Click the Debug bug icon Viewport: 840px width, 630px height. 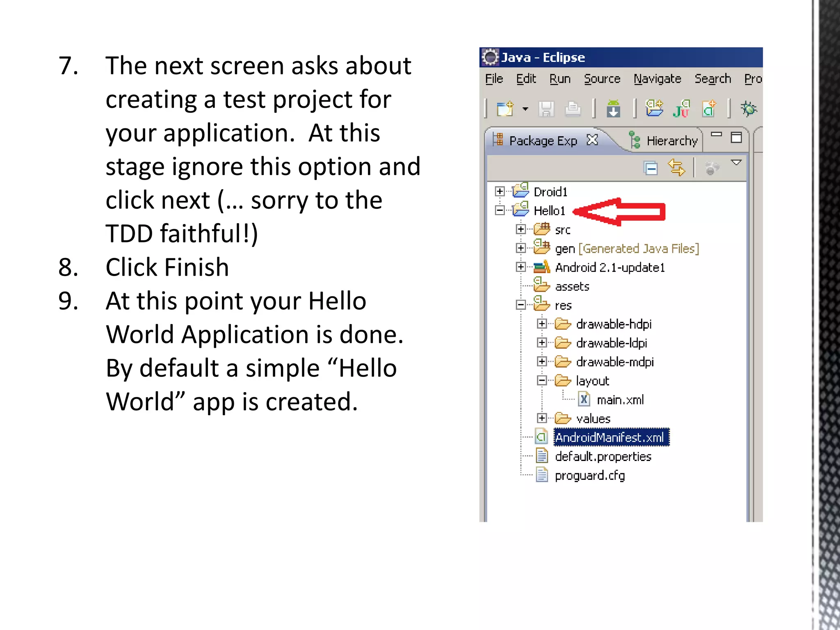click(749, 109)
